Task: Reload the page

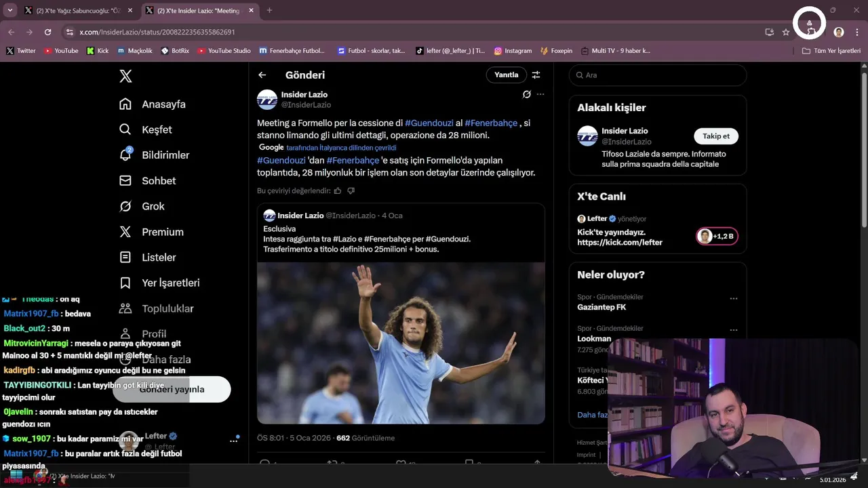Action: click(47, 32)
